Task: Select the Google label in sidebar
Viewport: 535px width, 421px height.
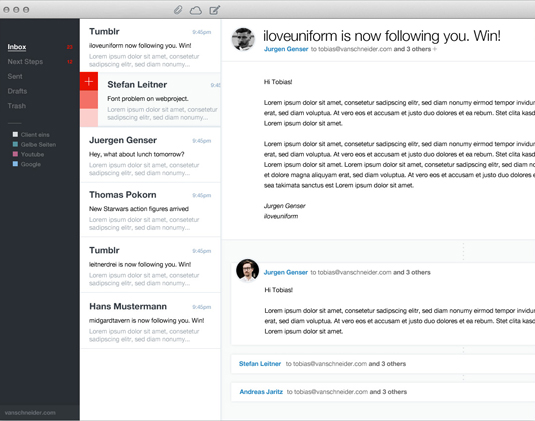Action: [31, 164]
